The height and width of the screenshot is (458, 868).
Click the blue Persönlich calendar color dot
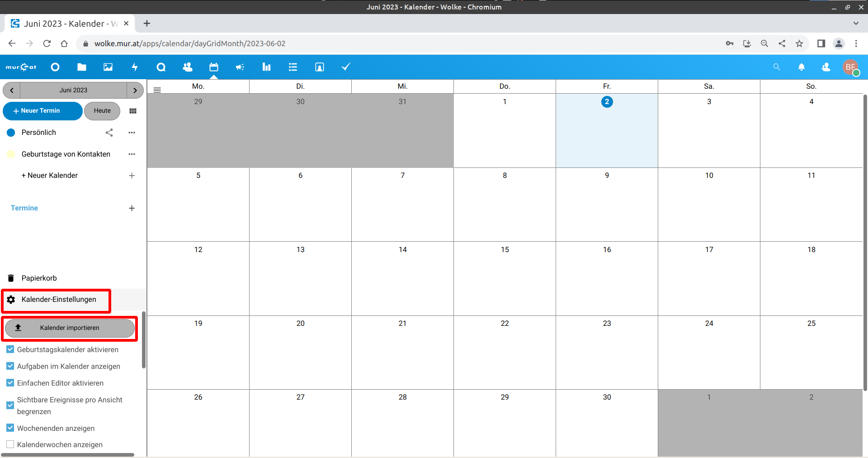(x=11, y=133)
